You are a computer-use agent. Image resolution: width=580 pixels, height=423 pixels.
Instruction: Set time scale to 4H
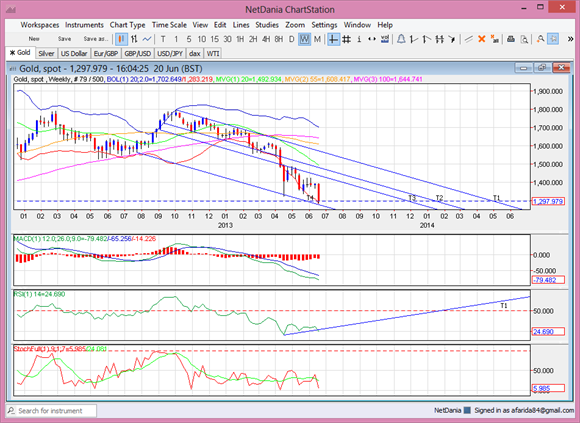click(x=266, y=39)
